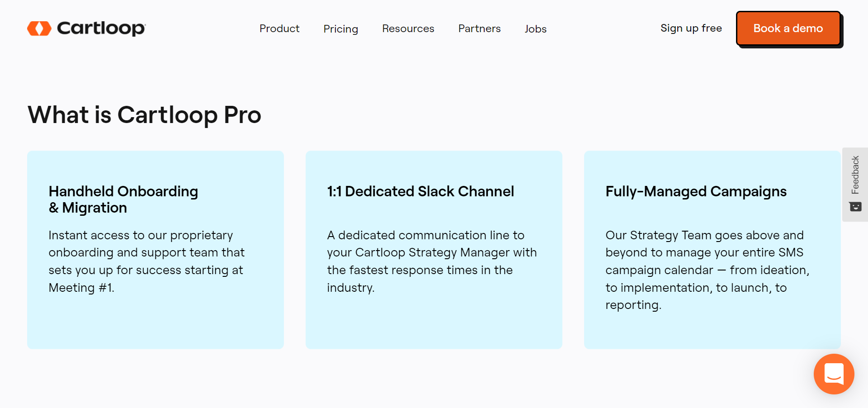Click the 'Instant access to our proprietary' paragraph
868x408 pixels.
146,261
